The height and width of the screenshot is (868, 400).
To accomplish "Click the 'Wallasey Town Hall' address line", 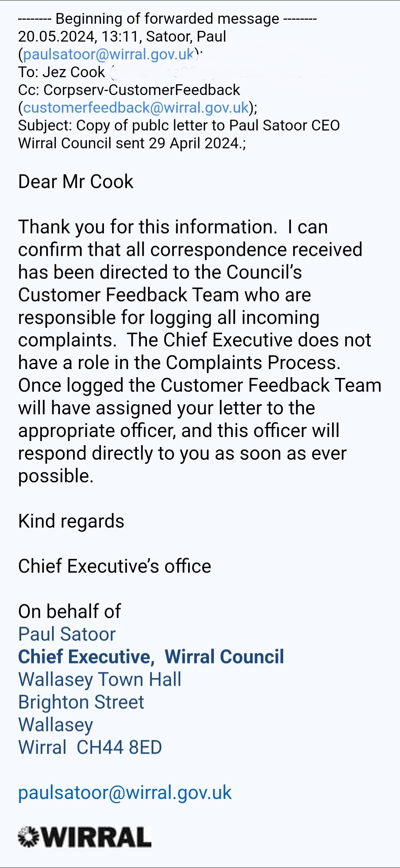I will click(x=100, y=679).
